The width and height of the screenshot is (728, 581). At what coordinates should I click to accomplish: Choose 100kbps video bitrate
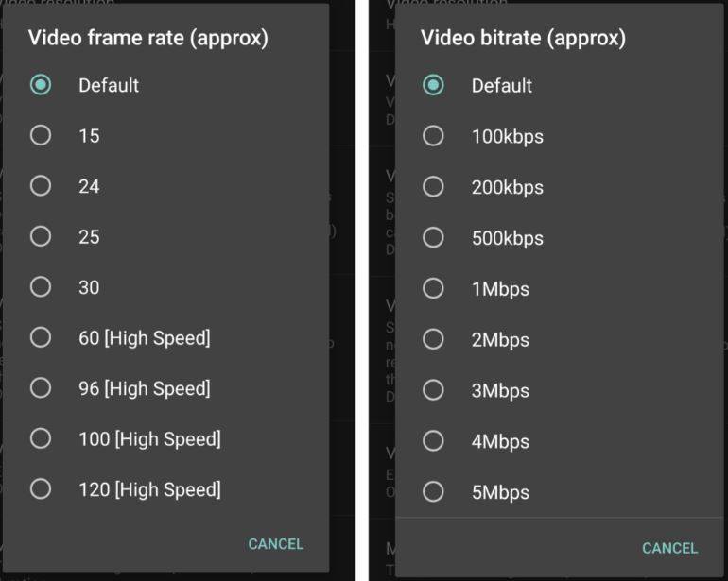pos(433,136)
